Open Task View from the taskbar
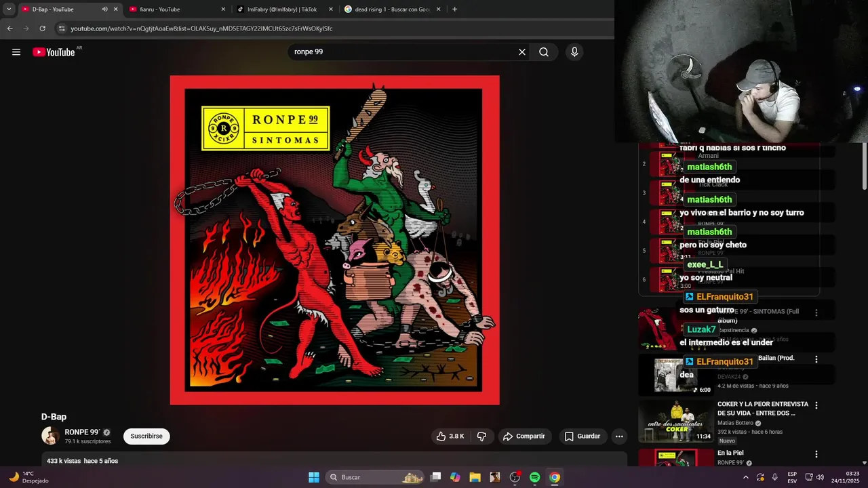868x488 pixels. point(435,477)
